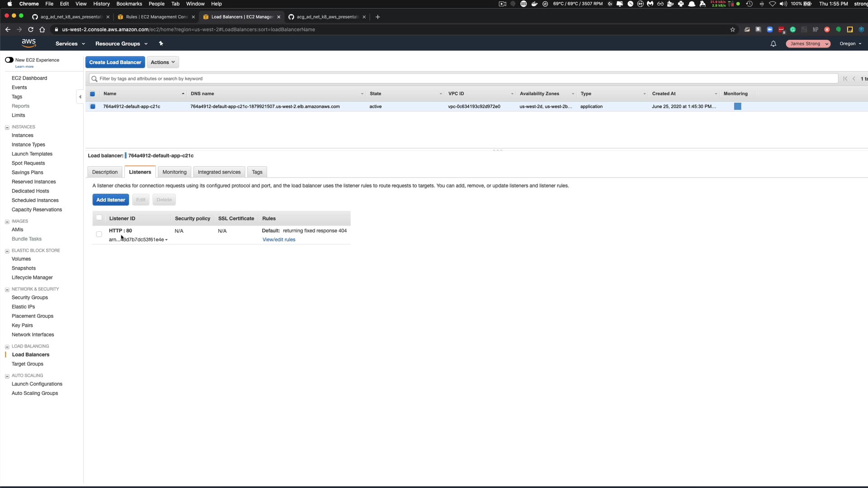Click the blue Monitoring icon in the row

[737, 107]
